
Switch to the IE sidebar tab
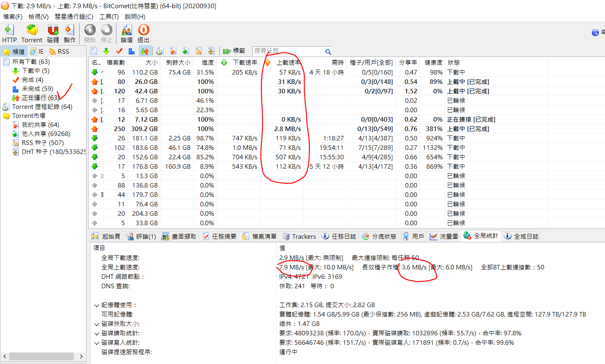(36, 52)
